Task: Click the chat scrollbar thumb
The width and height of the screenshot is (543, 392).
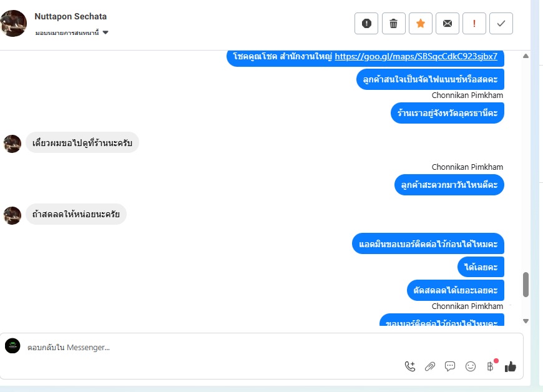Action: tap(526, 285)
